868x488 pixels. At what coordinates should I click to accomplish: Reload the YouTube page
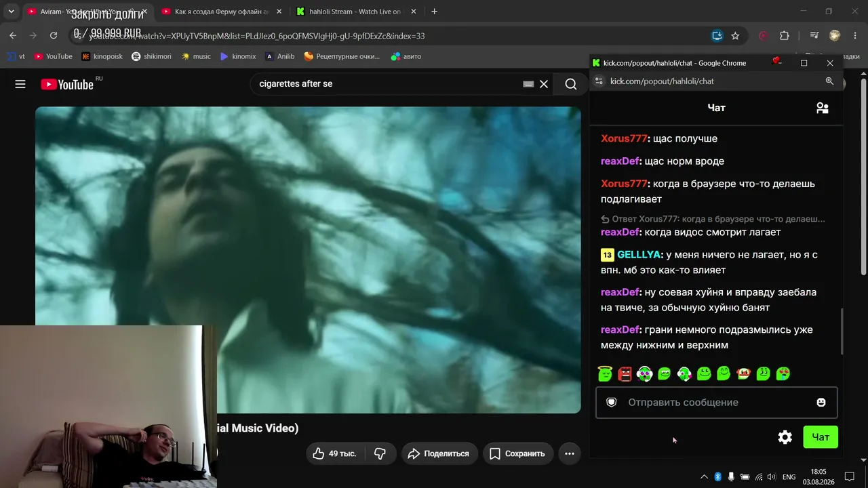tap(52, 36)
